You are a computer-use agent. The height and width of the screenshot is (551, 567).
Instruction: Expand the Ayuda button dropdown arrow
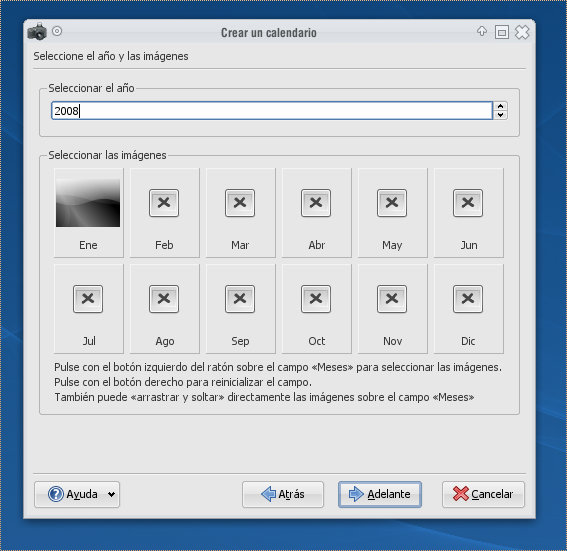111,494
